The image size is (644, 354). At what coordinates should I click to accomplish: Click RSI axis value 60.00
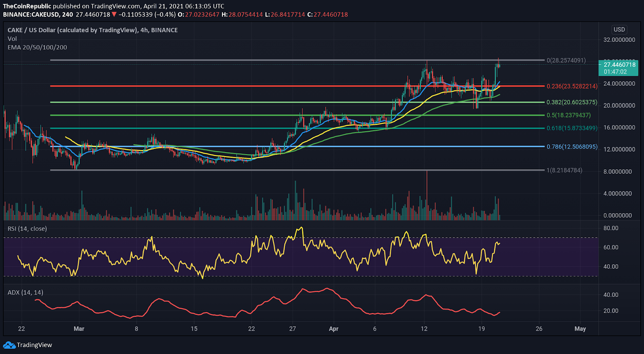click(611, 247)
